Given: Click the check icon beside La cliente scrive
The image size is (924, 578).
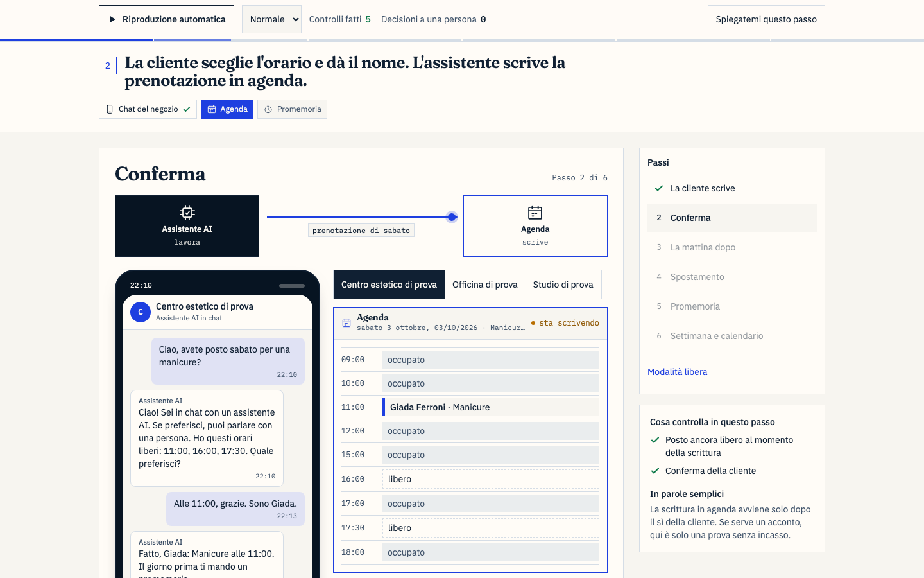Looking at the screenshot, I should coord(658,188).
